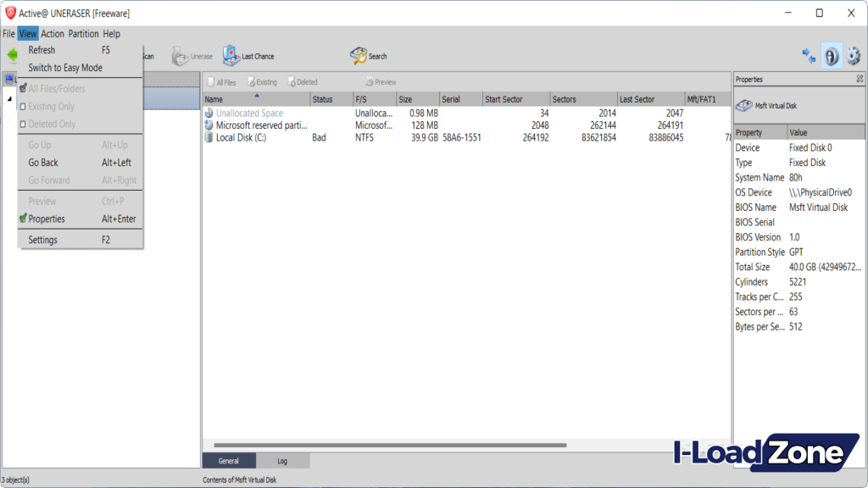
Task: Select Switch to Easy Mode from View menu
Action: coord(68,67)
